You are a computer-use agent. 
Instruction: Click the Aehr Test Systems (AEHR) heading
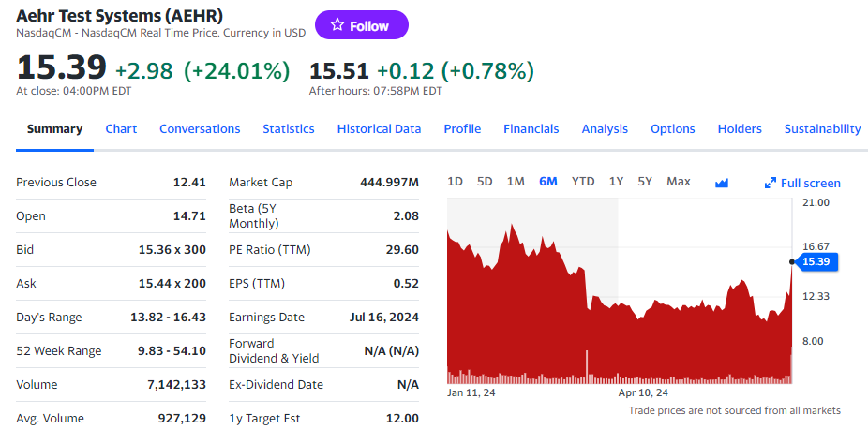(x=120, y=16)
